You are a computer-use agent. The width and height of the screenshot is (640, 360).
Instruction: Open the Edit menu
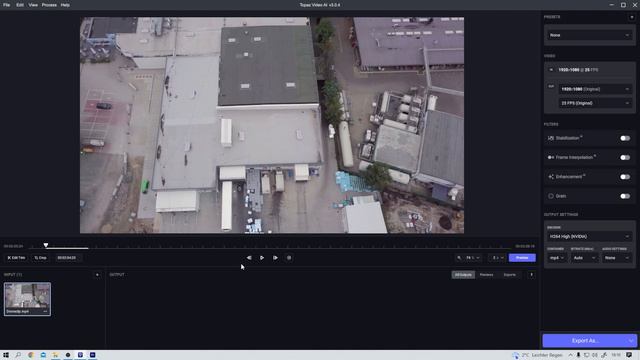20,5
